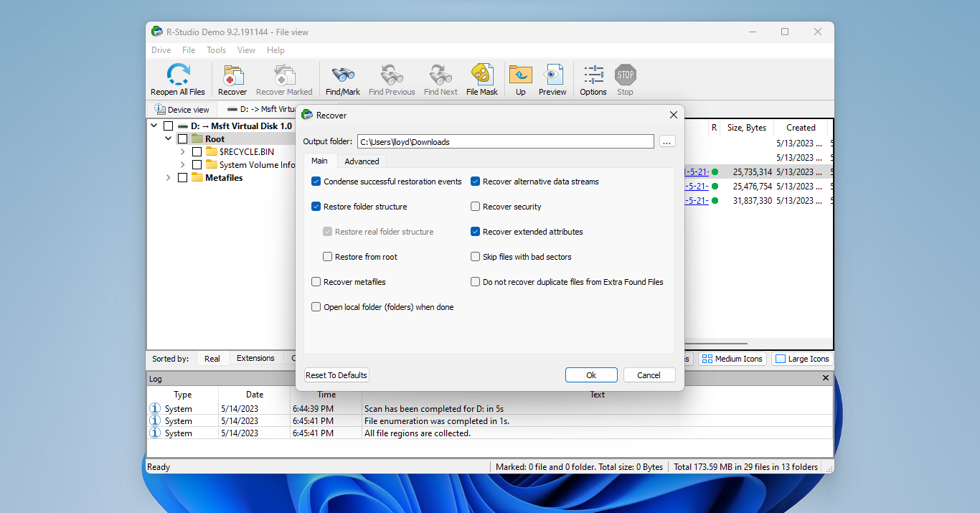The height and width of the screenshot is (513, 980).
Task: Select the Real sort tab
Action: pyautogui.click(x=212, y=358)
